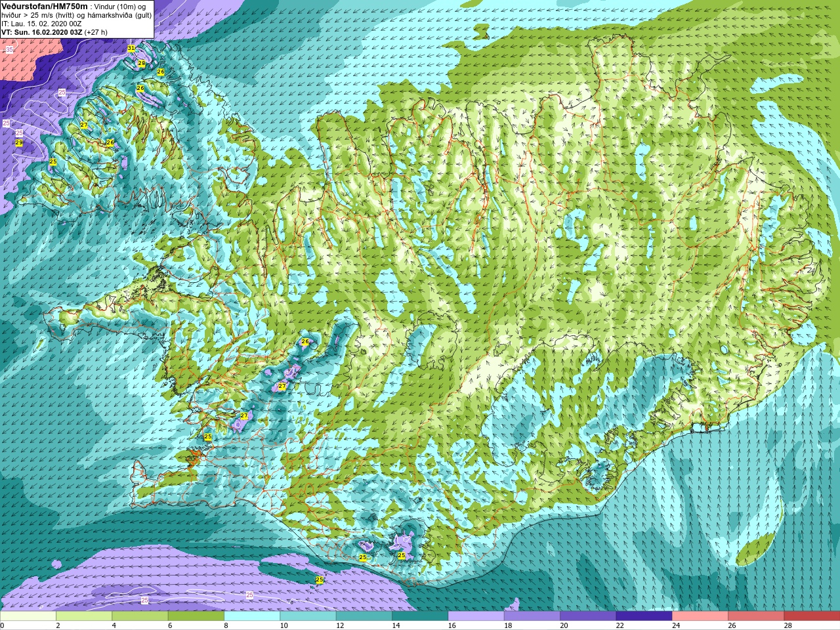Image resolution: width=840 pixels, height=630 pixels.
Task: Click the olive green 6–8 m/s legend swatch
Action: [196, 616]
